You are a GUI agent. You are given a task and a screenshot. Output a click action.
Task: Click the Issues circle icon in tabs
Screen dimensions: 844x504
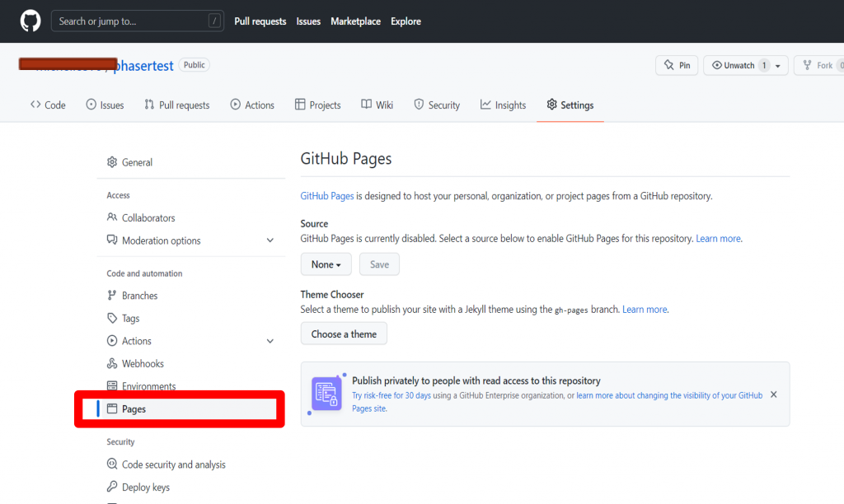tap(91, 105)
